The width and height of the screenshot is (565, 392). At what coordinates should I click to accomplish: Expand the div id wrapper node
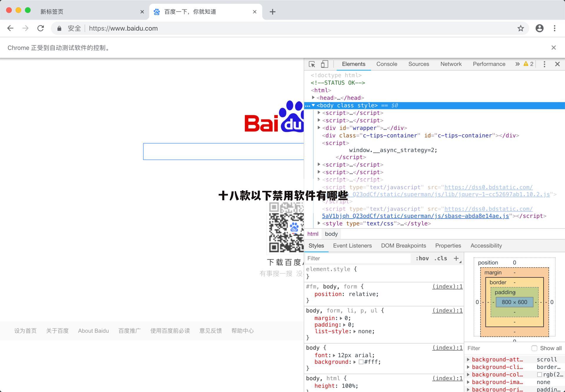pyautogui.click(x=319, y=128)
